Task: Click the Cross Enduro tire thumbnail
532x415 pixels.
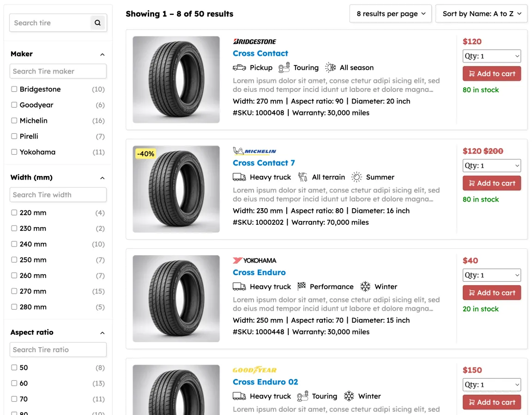Action: 176,299
